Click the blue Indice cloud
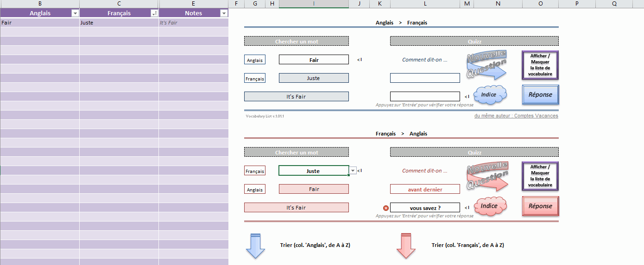The image size is (644, 265). tap(488, 95)
